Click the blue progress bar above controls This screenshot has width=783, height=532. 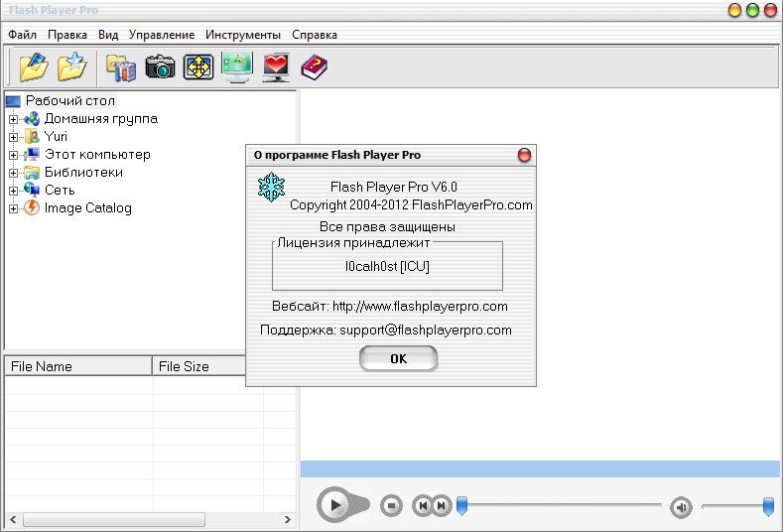(x=540, y=469)
